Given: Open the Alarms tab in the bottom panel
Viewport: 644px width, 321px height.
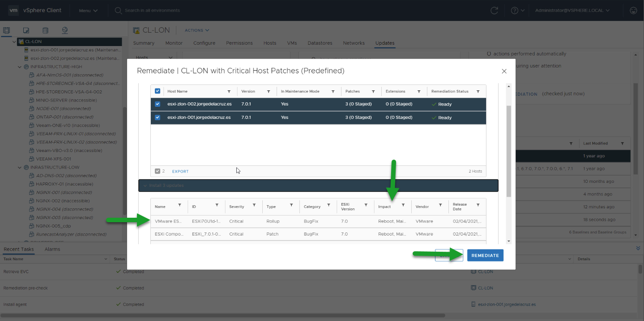Looking at the screenshot, I should [x=52, y=249].
